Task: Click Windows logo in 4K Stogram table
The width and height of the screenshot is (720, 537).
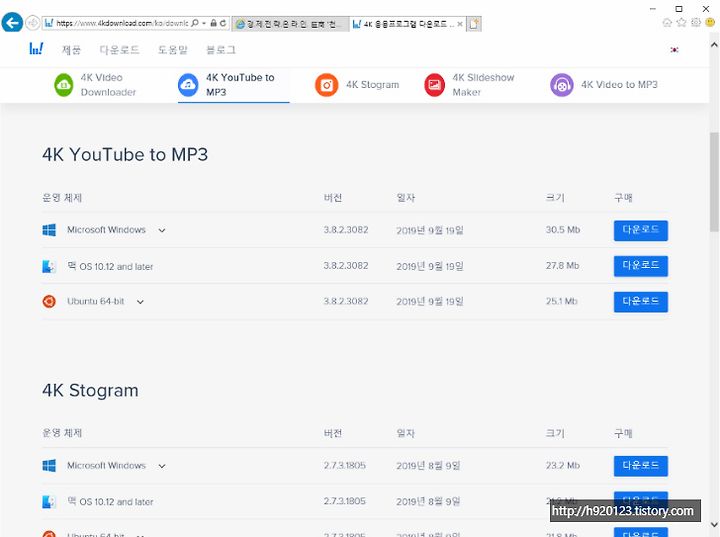Action: pyautogui.click(x=49, y=465)
